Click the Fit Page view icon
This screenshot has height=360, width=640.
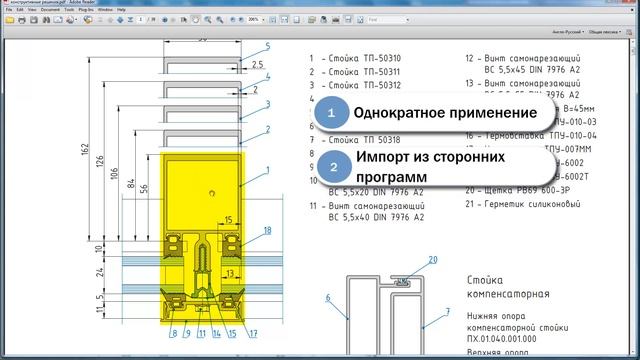tap(273, 20)
